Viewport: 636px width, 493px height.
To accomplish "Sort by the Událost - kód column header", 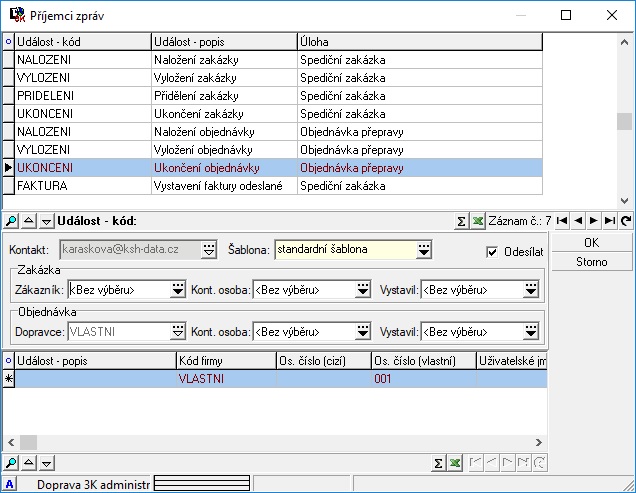I will (x=83, y=41).
